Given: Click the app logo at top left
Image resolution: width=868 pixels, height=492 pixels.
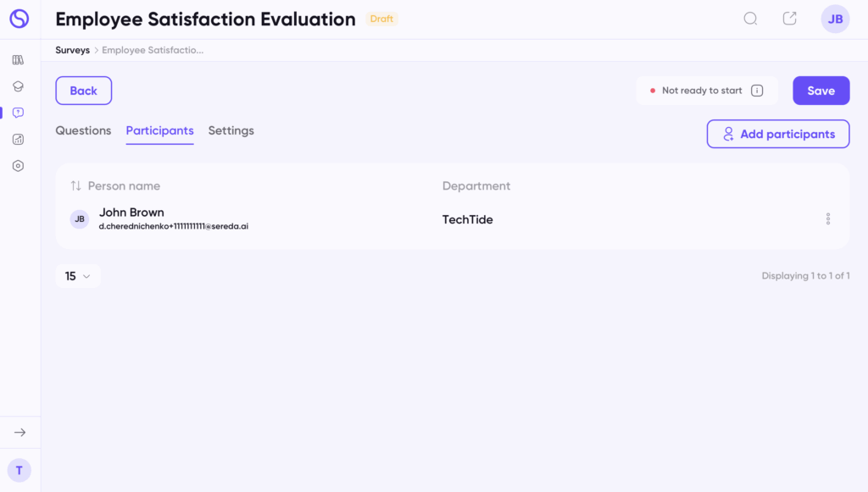Looking at the screenshot, I should point(19,19).
